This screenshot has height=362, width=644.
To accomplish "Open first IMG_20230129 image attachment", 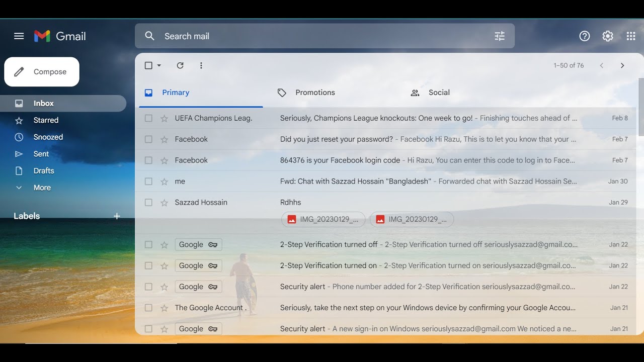I will 324,219.
